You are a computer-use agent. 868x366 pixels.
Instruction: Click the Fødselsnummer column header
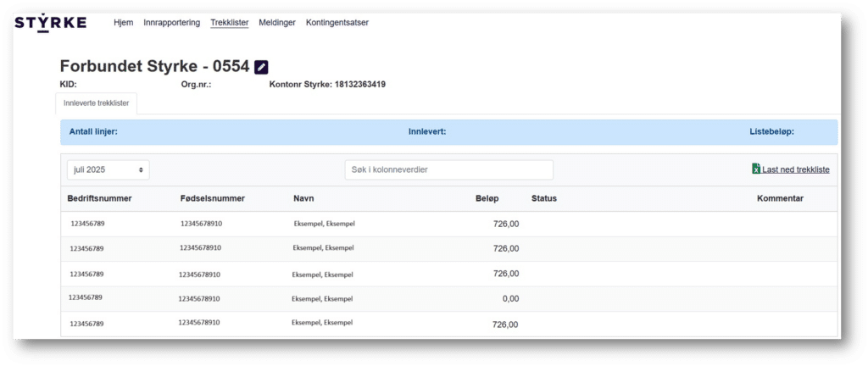click(x=213, y=198)
